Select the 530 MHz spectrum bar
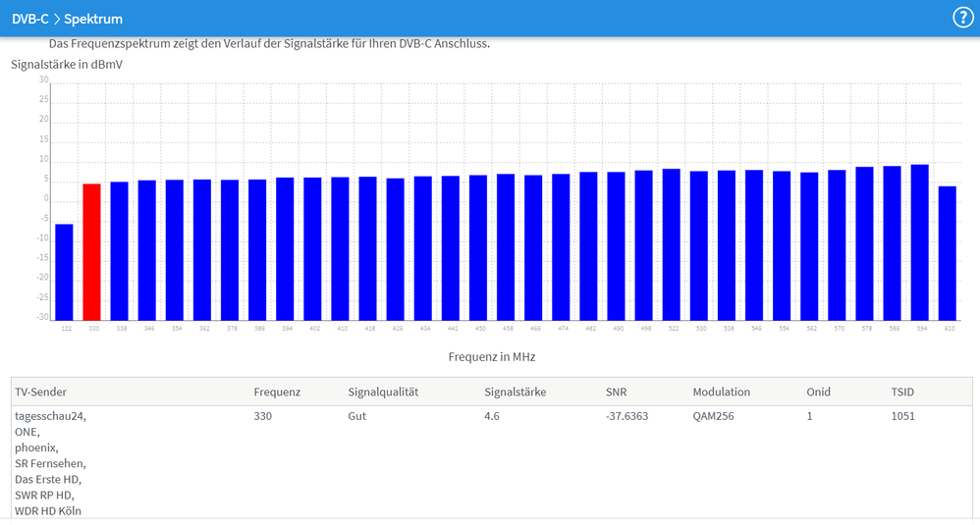Image resolution: width=980 pixels, height=525 pixels. [x=699, y=246]
